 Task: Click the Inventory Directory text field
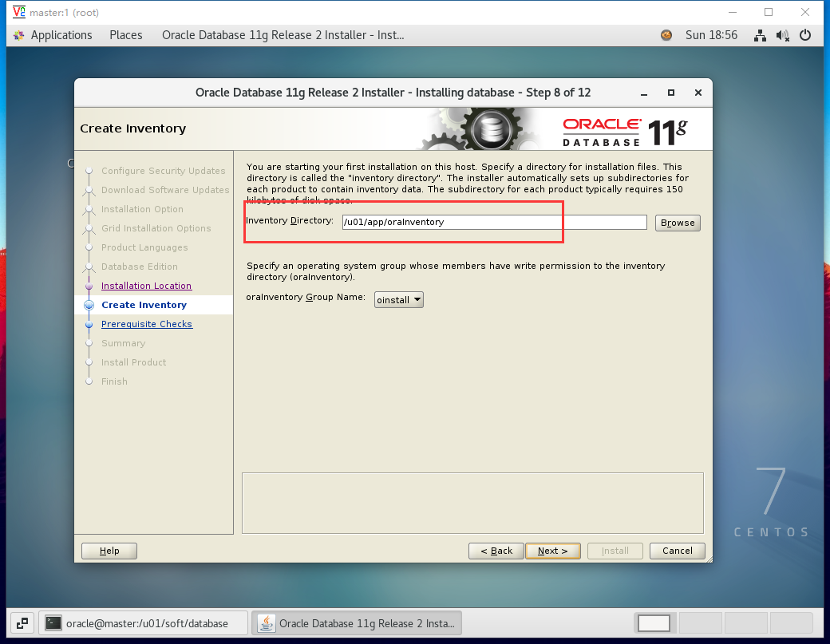coord(494,223)
